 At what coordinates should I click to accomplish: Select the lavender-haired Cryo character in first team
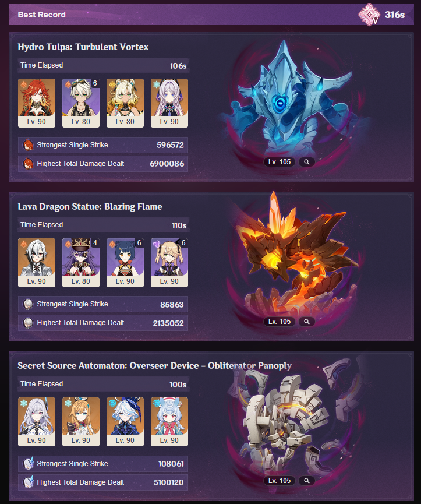(x=169, y=103)
